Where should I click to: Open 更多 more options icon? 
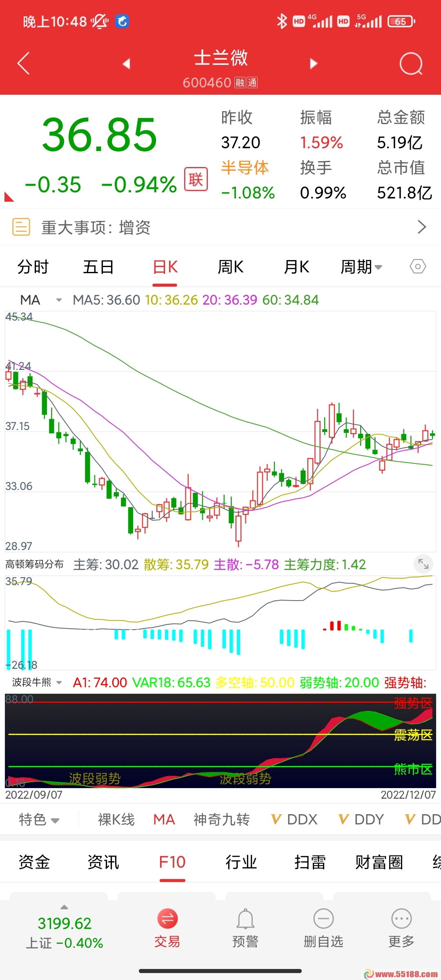(401, 919)
